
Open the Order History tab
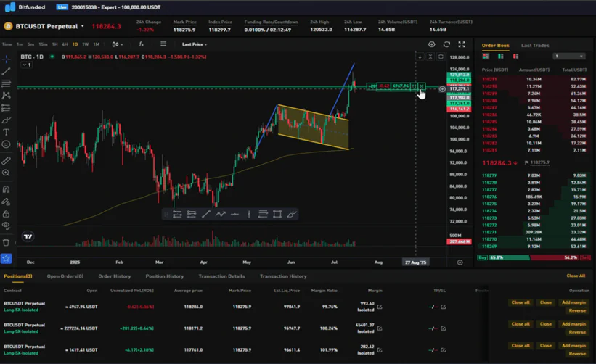pyautogui.click(x=115, y=276)
